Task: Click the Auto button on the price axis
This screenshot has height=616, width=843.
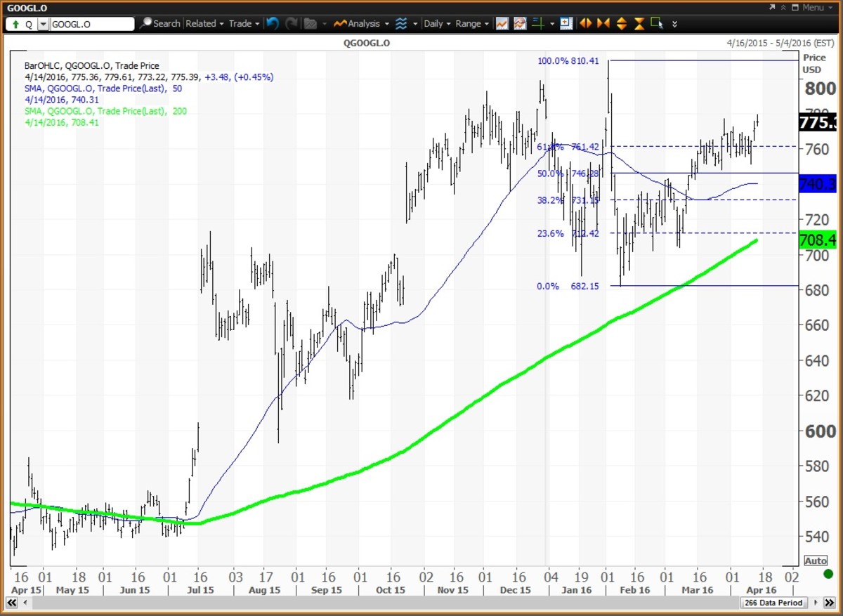Action: coord(816,561)
